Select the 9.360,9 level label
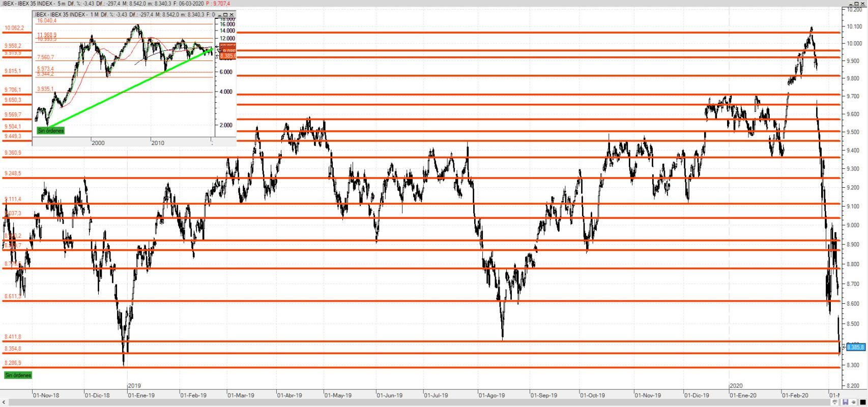 pos(13,153)
